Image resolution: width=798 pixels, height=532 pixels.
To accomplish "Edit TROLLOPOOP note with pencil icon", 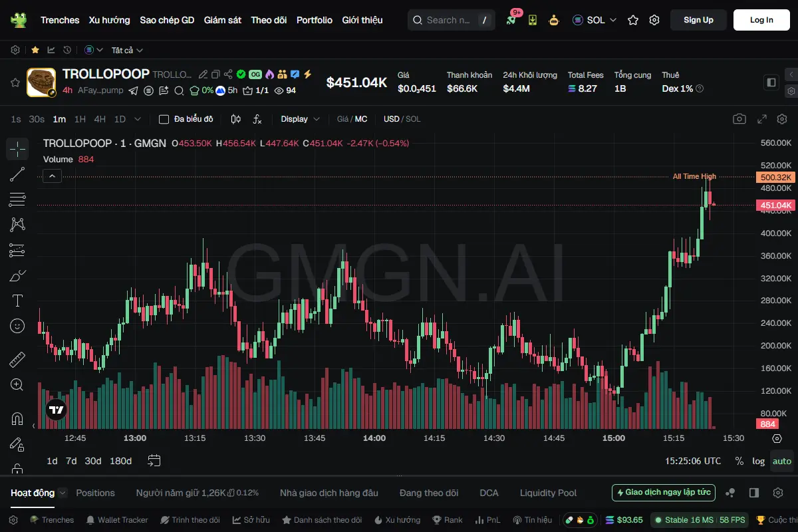I will click(203, 74).
